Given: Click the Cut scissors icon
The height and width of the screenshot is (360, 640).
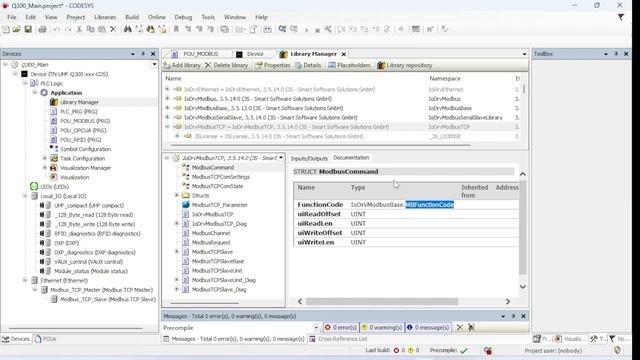Looking at the screenshot, I should pos(79,29).
